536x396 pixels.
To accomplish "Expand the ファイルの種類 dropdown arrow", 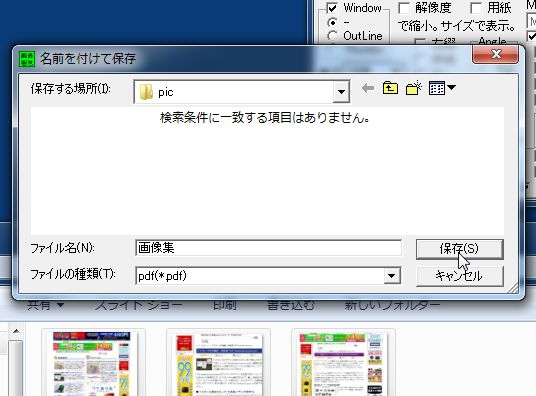I will [x=391, y=276].
